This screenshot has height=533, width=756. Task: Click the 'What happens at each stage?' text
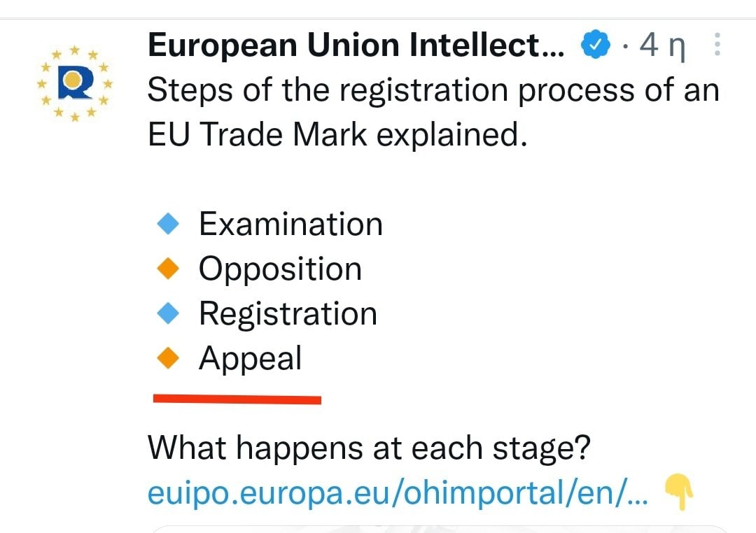tap(369, 448)
